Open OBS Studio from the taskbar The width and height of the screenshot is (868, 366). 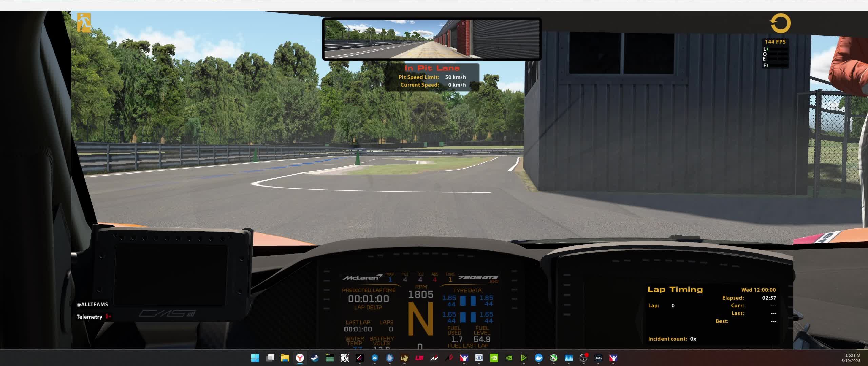pos(583,358)
